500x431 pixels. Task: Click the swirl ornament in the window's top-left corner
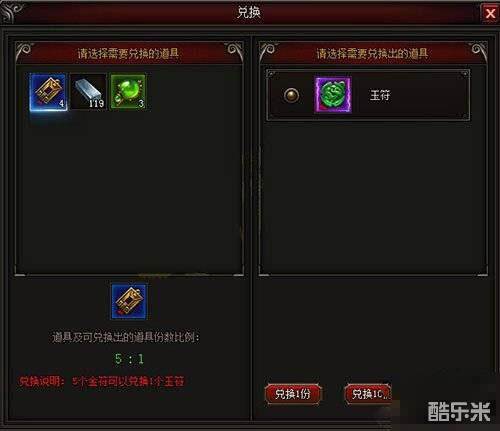point(10,12)
